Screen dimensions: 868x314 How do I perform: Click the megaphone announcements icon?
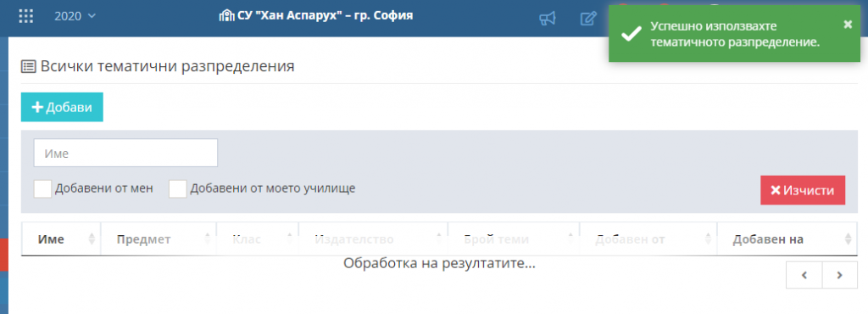[547, 19]
